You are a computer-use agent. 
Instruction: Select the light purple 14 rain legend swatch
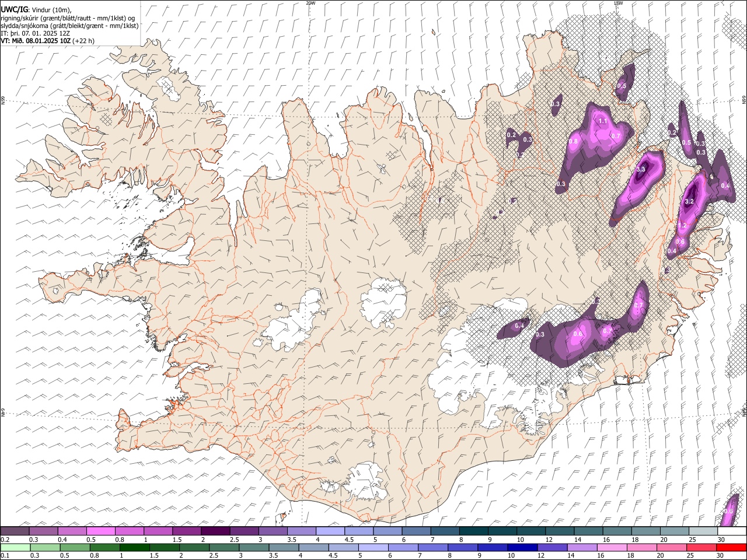[x=581, y=547]
